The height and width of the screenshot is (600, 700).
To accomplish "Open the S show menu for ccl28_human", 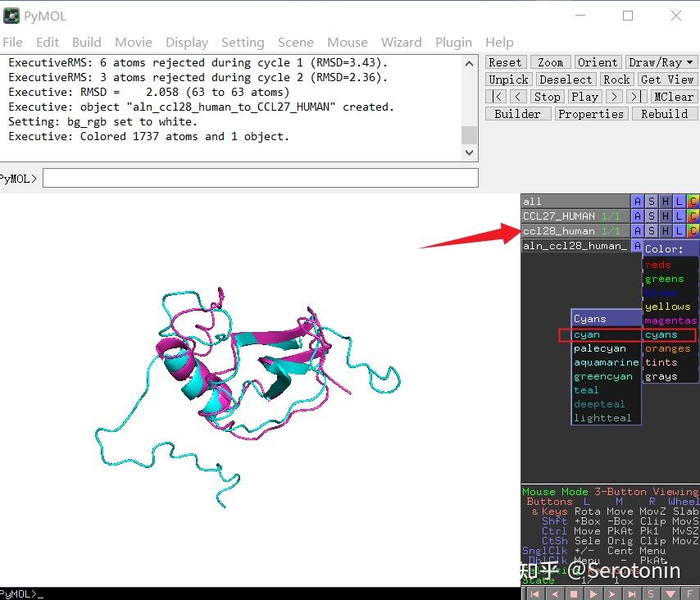I will point(652,231).
